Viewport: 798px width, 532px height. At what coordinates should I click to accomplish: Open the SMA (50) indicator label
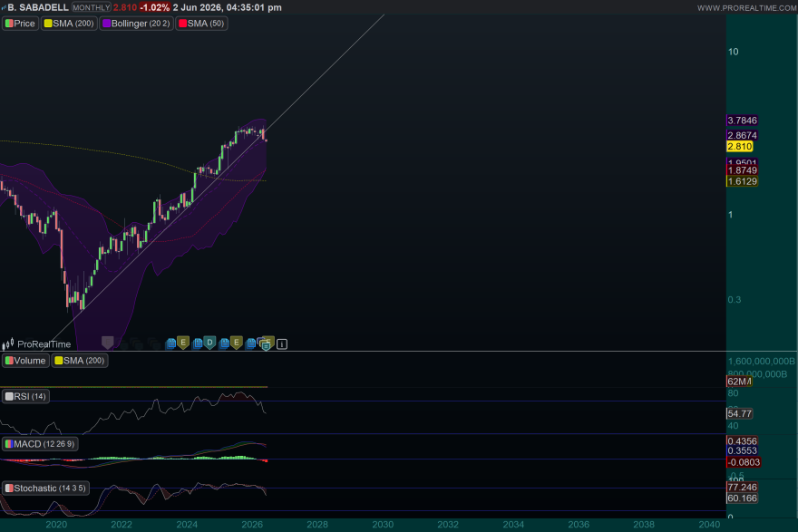click(x=201, y=24)
